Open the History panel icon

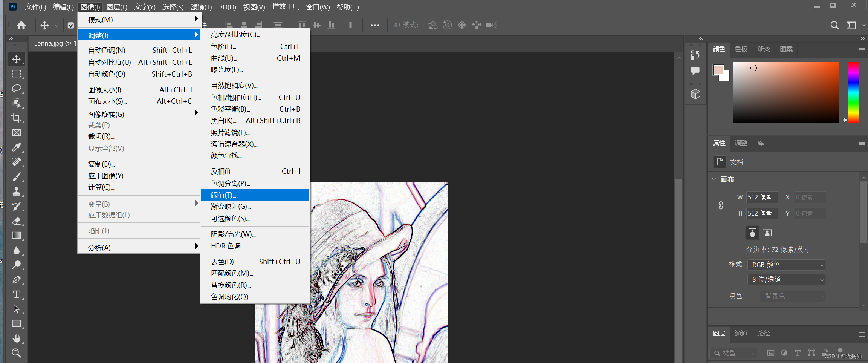[x=695, y=55]
